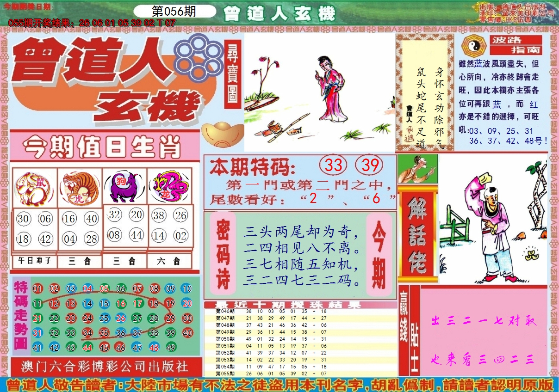
Task: Click circled number 32 under the dog
Action: pyautogui.click(x=114, y=214)
